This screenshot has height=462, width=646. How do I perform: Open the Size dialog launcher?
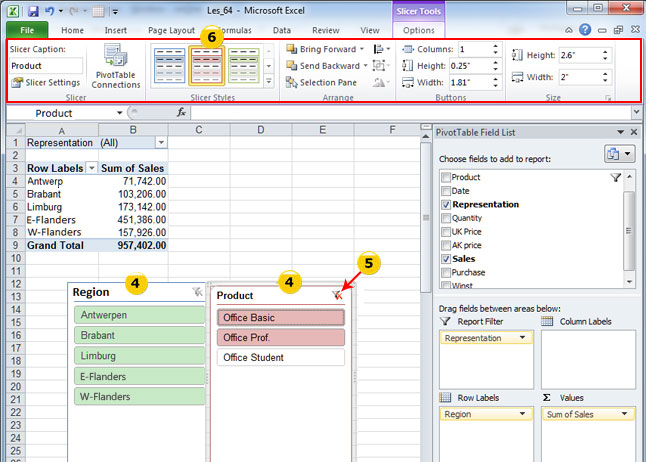click(x=608, y=98)
